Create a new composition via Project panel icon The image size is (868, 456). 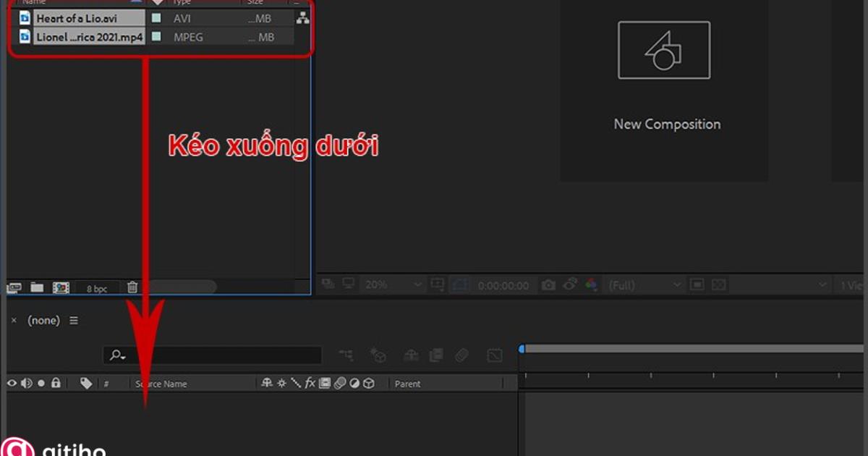tap(61, 287)
